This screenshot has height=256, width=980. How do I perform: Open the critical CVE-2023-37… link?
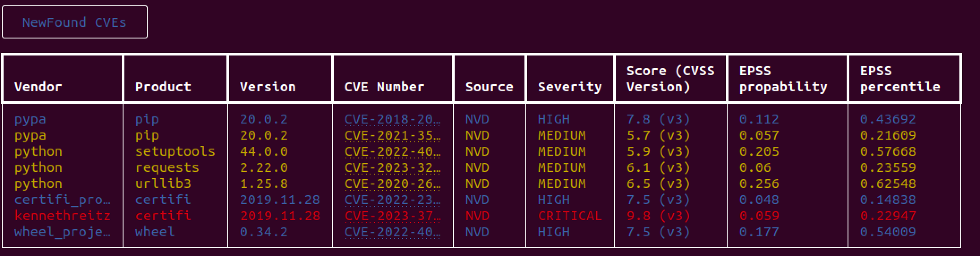[392, 216]
